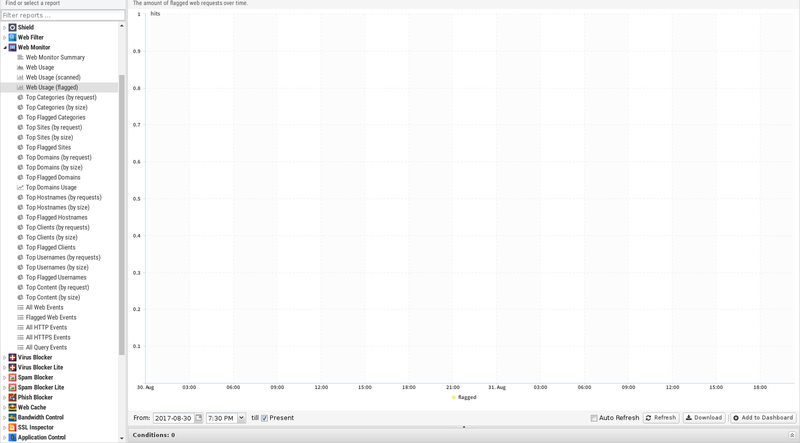Click the Bandwidth Control icon
This screenshot has height=443, width=800.
tap(13, 417)
